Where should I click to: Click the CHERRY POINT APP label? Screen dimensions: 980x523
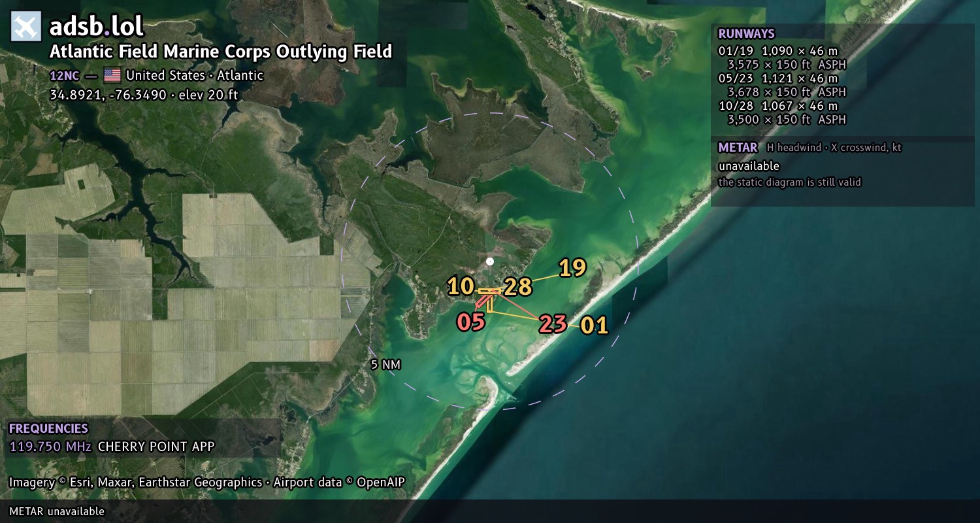(156, 448)
